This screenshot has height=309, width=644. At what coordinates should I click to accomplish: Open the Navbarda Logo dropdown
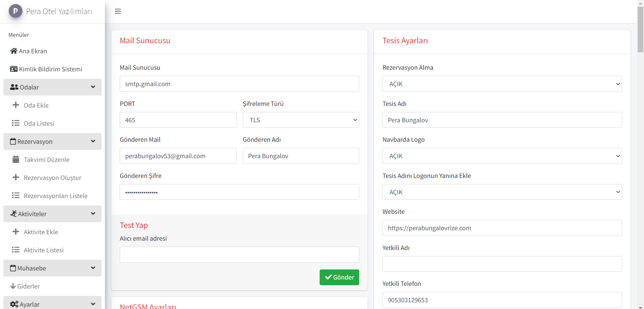tap(502, 156)
